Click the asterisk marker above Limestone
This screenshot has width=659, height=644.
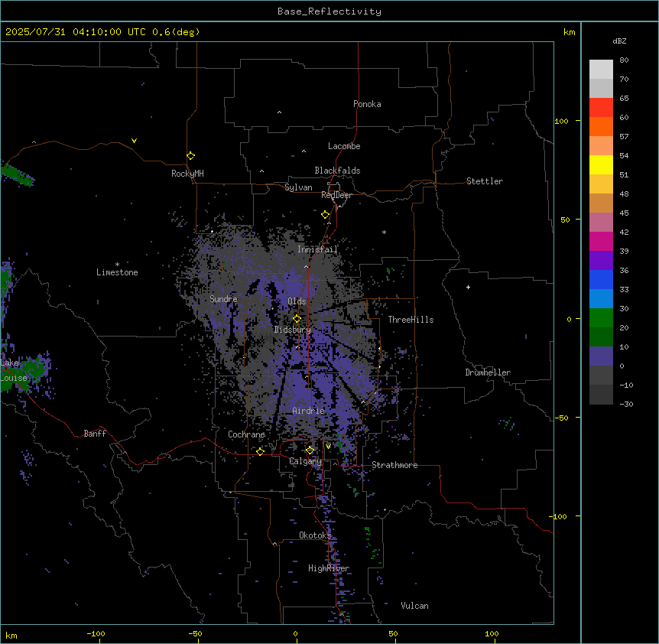117,265
